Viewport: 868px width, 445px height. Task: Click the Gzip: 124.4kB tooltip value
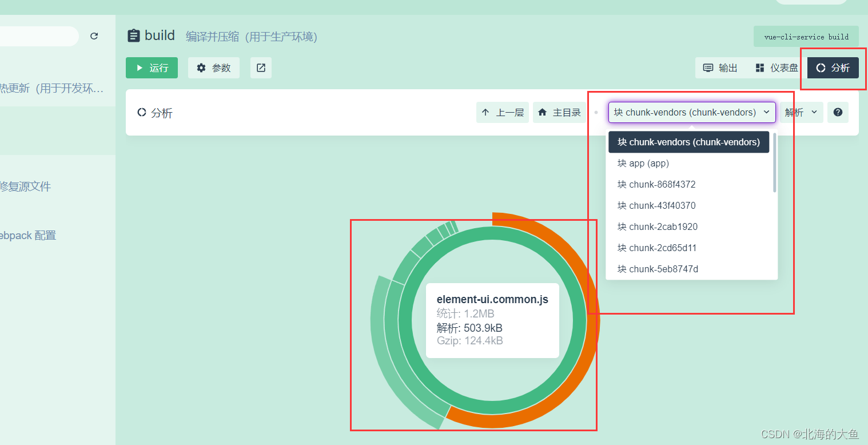(470, 341)
